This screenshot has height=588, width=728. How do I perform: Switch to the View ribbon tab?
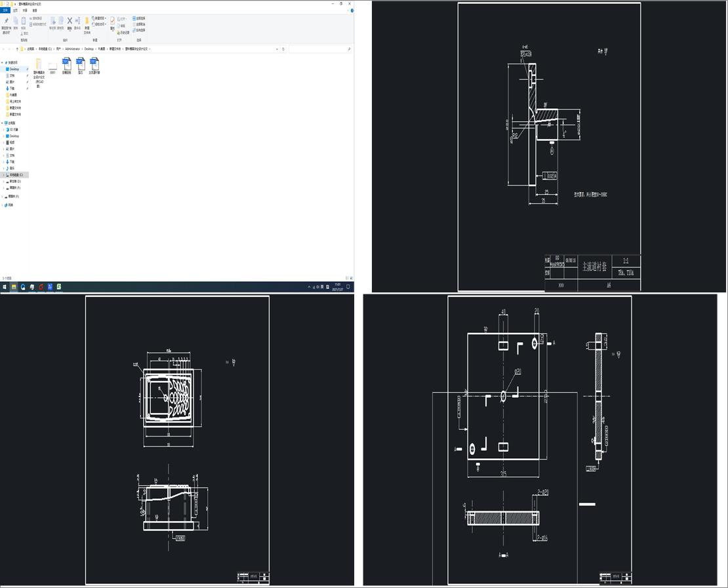(35, 10)
